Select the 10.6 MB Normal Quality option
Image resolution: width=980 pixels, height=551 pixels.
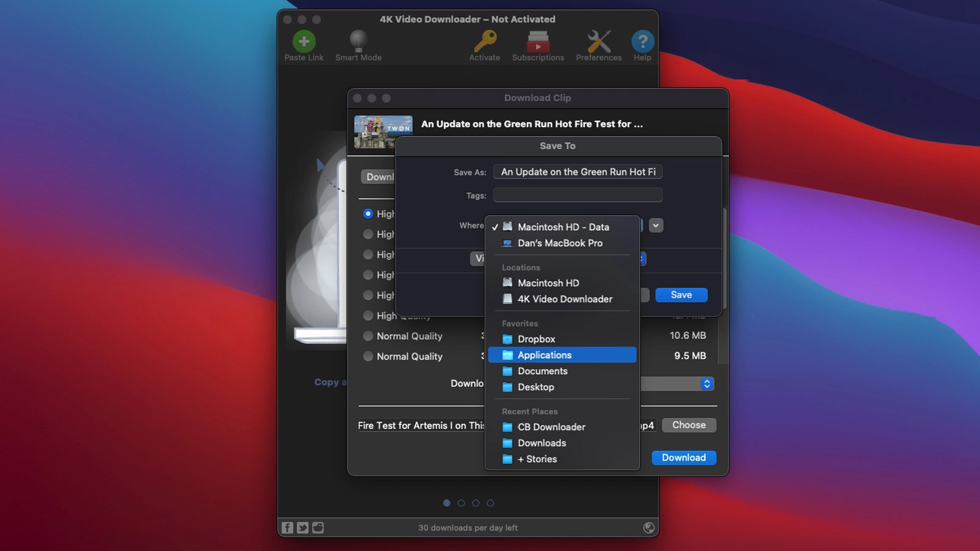coord(368,335)
